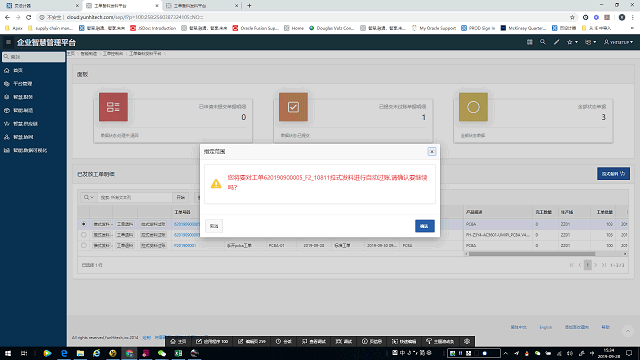Click the table horizontal scrollbar
The width and height of the screenshot is (640, 360).
[x=531, y=254]
